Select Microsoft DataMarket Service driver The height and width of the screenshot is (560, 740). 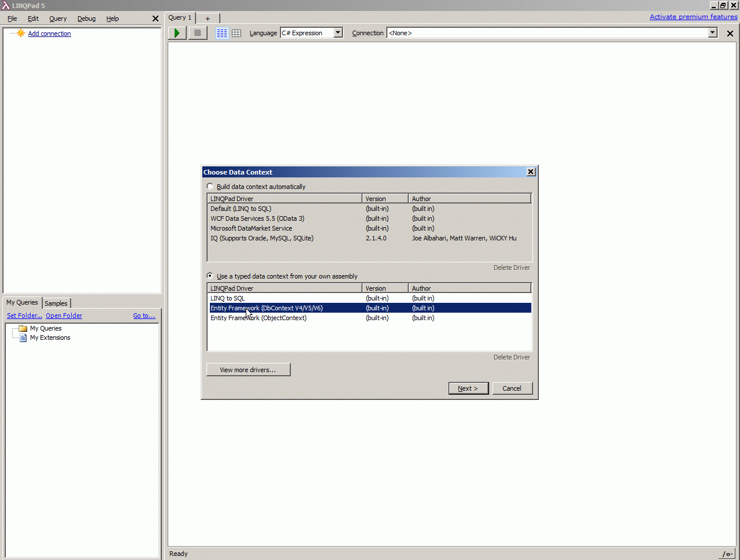click(x=369, y=228)
